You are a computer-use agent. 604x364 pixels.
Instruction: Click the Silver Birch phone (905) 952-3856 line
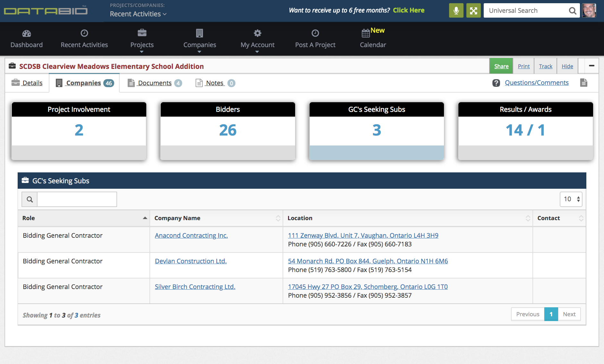350,295
